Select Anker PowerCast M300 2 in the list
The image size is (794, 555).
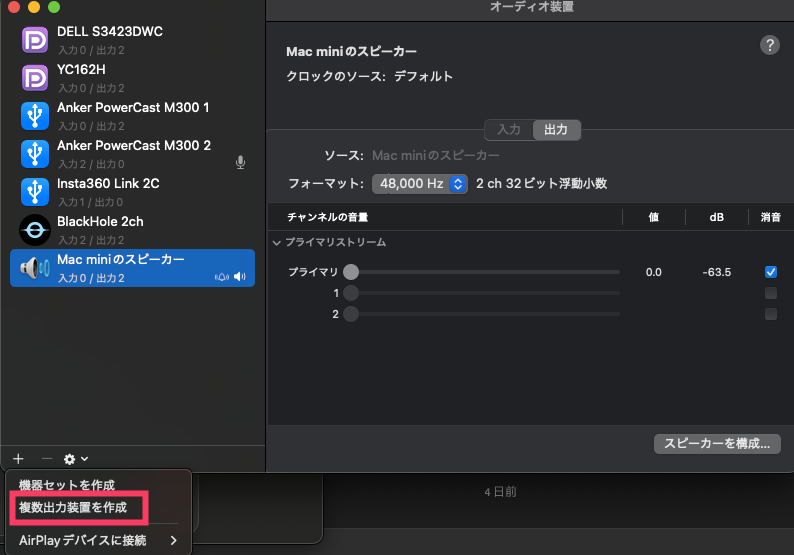tap(132, 154)
